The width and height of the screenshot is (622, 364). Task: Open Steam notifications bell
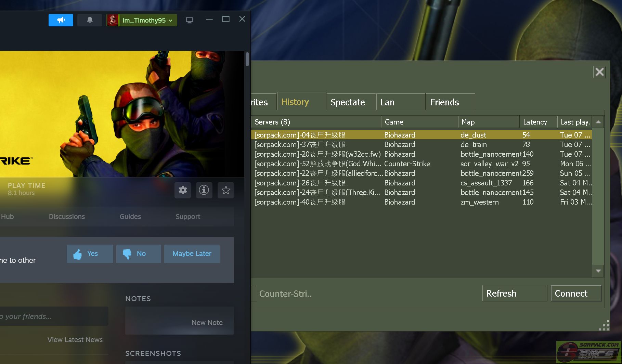pyautogui.click(x=90, y=20)
